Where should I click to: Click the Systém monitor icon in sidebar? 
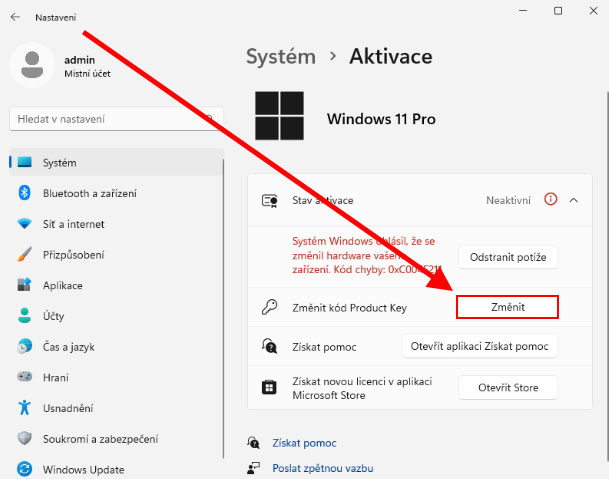click(24, 162)
